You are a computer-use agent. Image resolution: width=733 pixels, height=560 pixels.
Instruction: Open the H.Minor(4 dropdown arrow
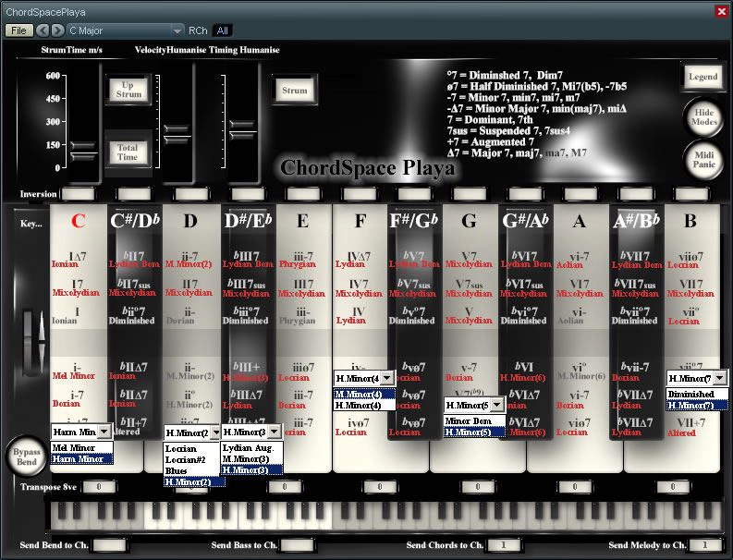point(387,378)
